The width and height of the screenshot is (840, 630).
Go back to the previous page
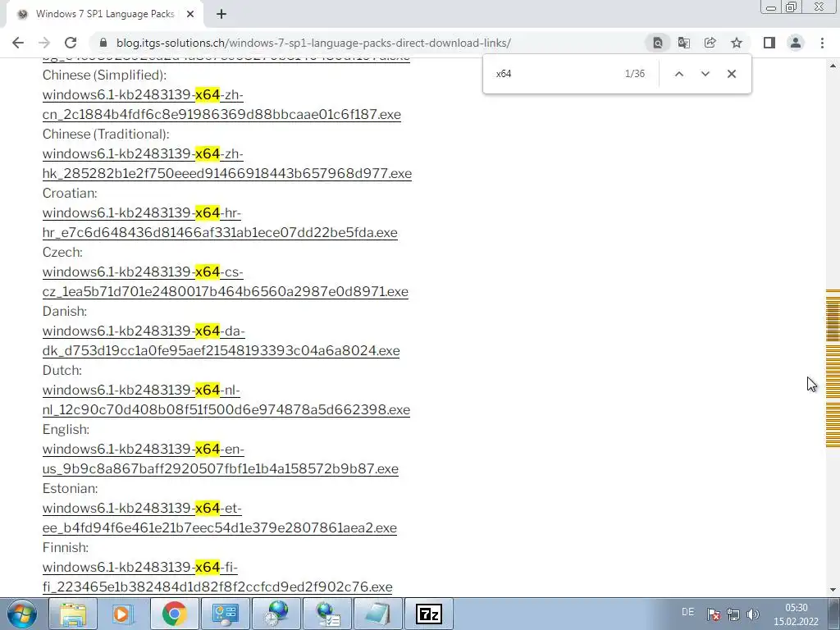18,43
